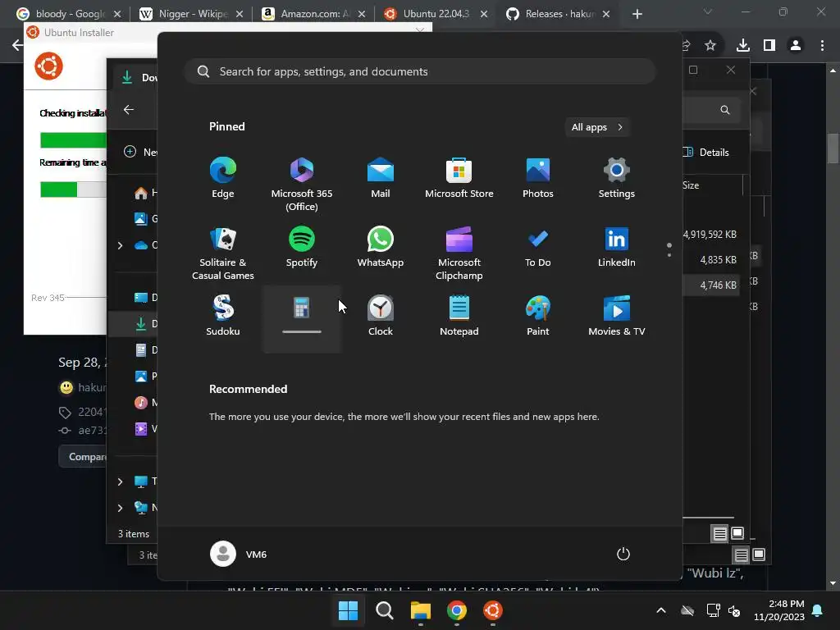Open a new Chrome tab
The image size is (840, 630).
[x=637, y=14]
